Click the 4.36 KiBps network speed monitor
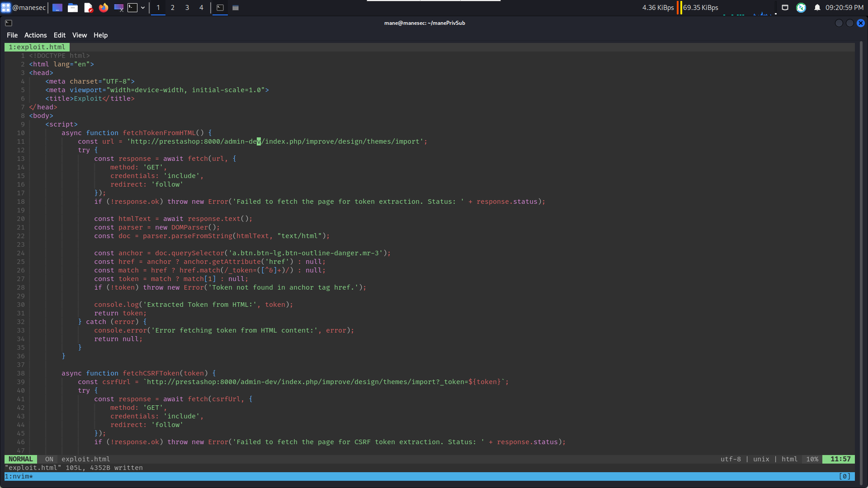The image size is (868, 488). (x=658, y=8)
